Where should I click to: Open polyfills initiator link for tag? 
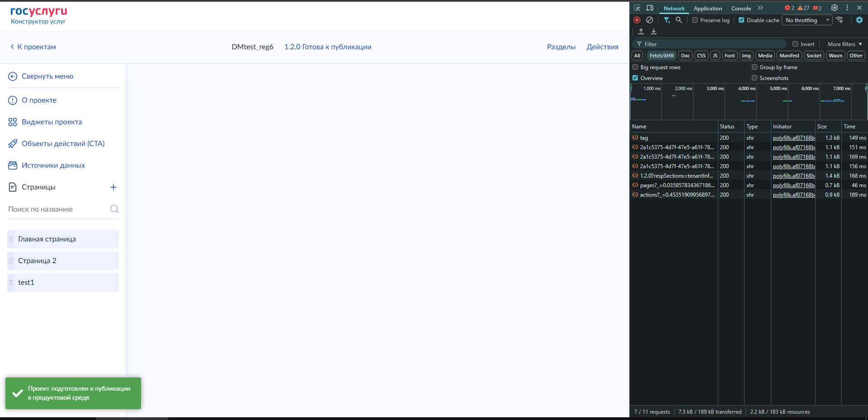point(794,138)
